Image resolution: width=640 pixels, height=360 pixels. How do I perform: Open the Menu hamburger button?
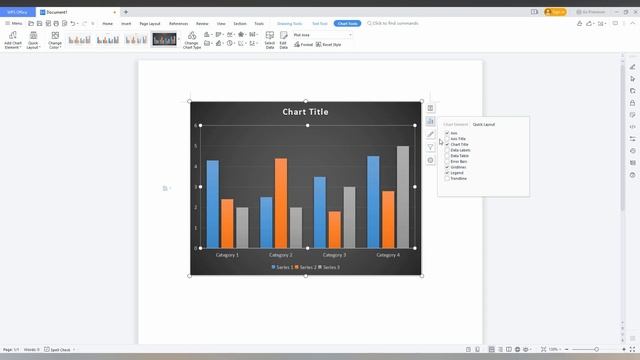click(x=13, y=24)
